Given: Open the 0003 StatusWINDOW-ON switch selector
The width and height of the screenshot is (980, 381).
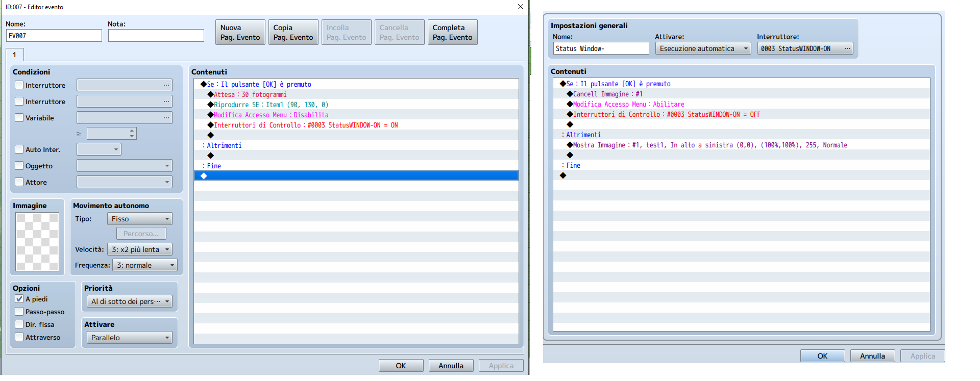Looking at the screenshot, I should [x=805, y=48].
